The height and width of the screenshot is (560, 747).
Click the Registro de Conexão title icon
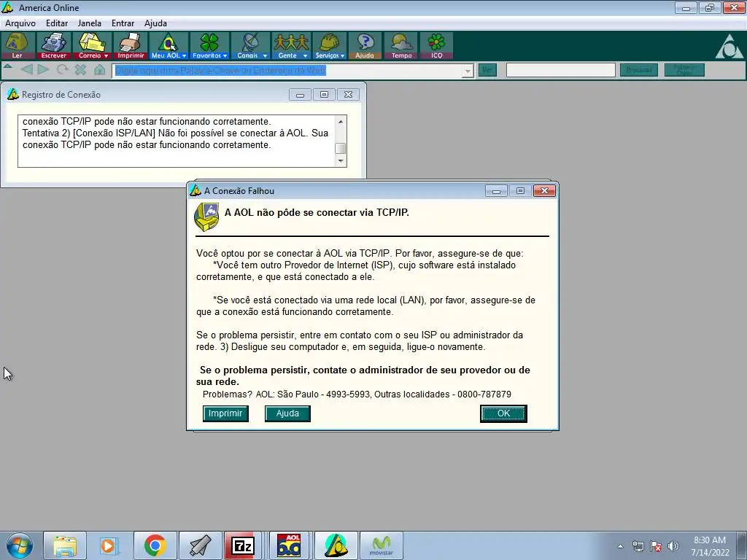(13, 94)
